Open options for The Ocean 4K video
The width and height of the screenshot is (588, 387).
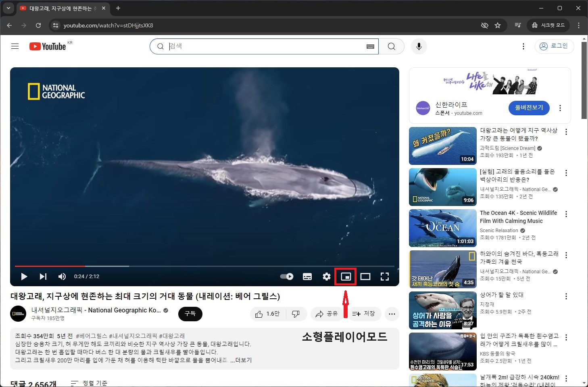(566, 214)
